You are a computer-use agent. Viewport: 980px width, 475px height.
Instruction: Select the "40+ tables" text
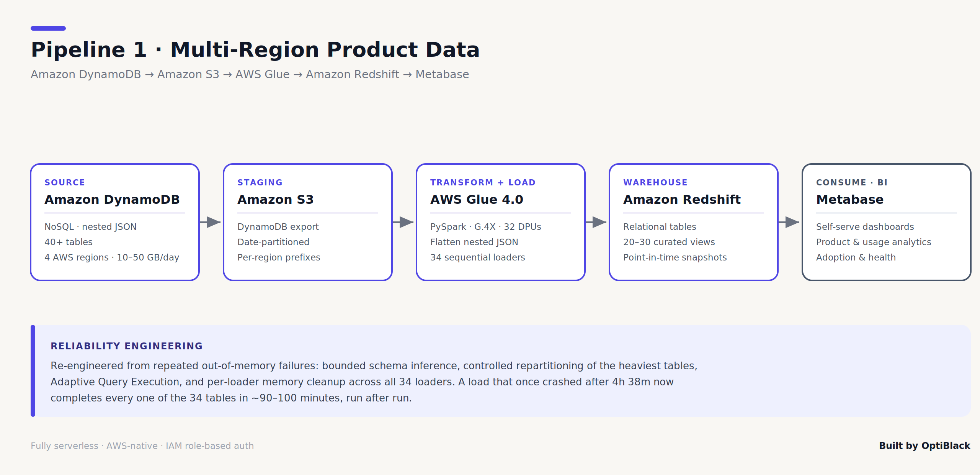tap(69, 242)
